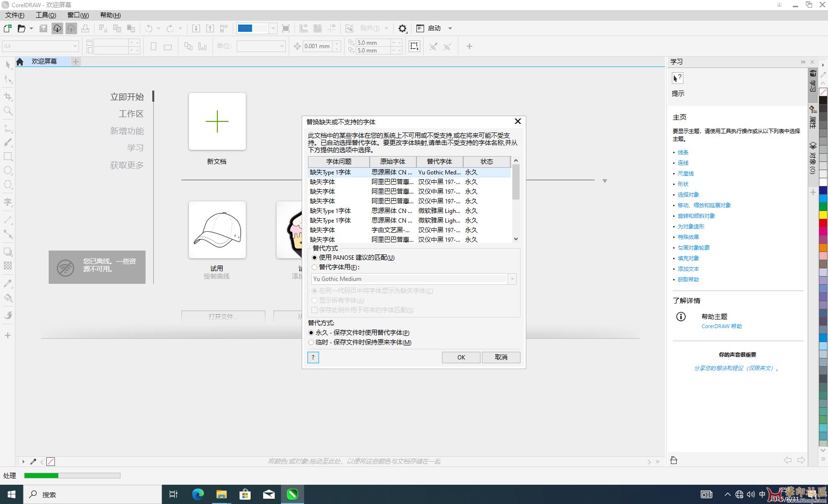Select the 'Substitute font with' radio button
The width and height of the screenshot is (828, 504).
point(315,267)
